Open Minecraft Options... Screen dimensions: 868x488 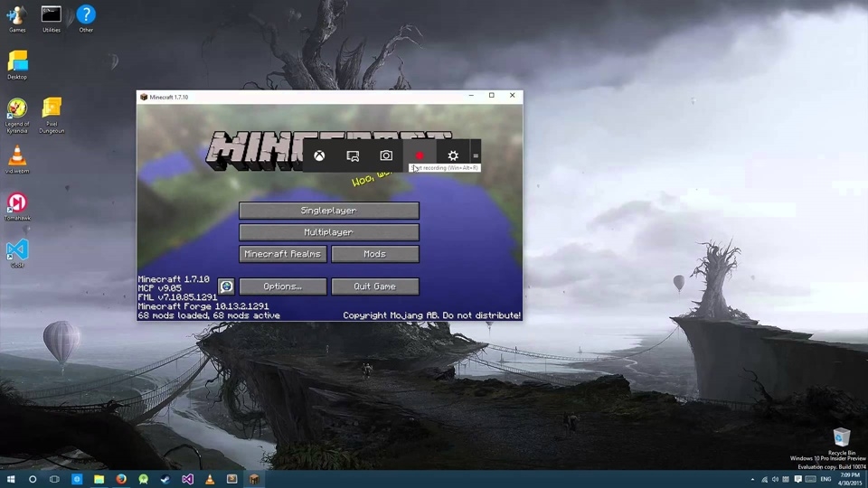[x=283, y=286]
